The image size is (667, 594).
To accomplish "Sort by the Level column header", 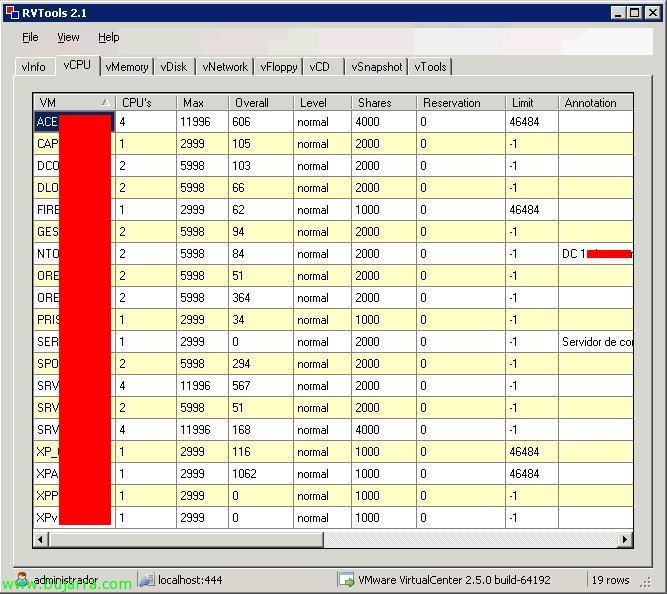I will coord(322,103).
